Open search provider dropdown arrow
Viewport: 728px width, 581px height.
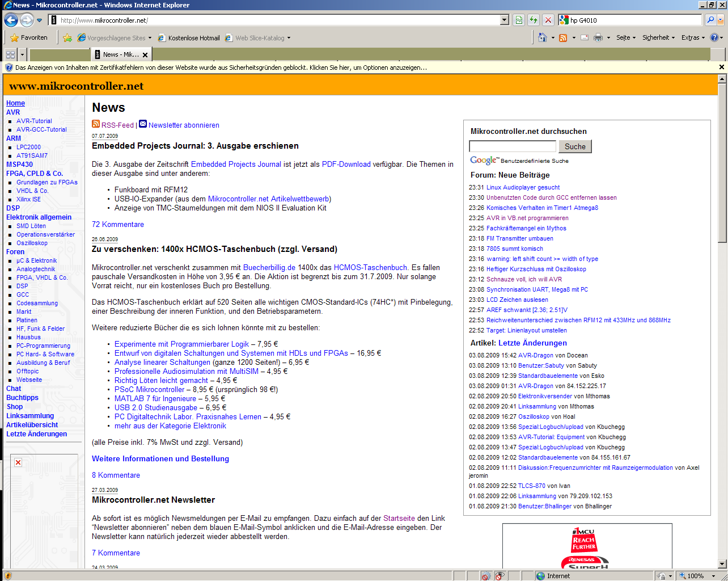(x=721, y=20)
